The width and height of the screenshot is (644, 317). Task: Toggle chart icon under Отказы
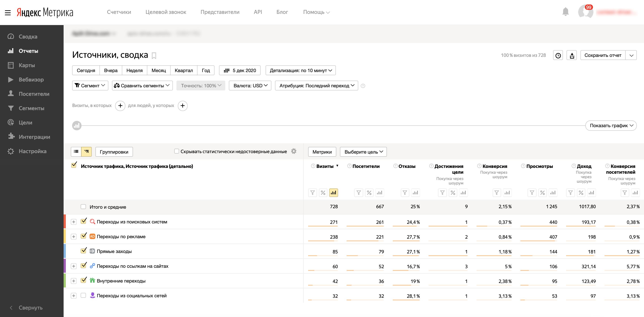pos(416,193)
